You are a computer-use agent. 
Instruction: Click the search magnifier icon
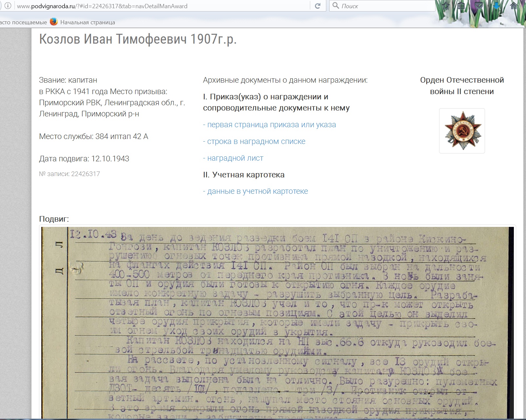335,6
